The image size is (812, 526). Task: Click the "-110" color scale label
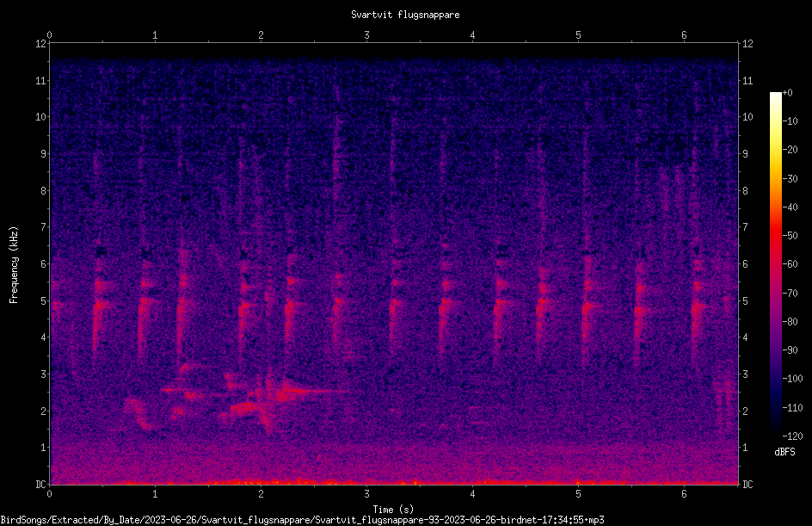[x=792, y=408]
